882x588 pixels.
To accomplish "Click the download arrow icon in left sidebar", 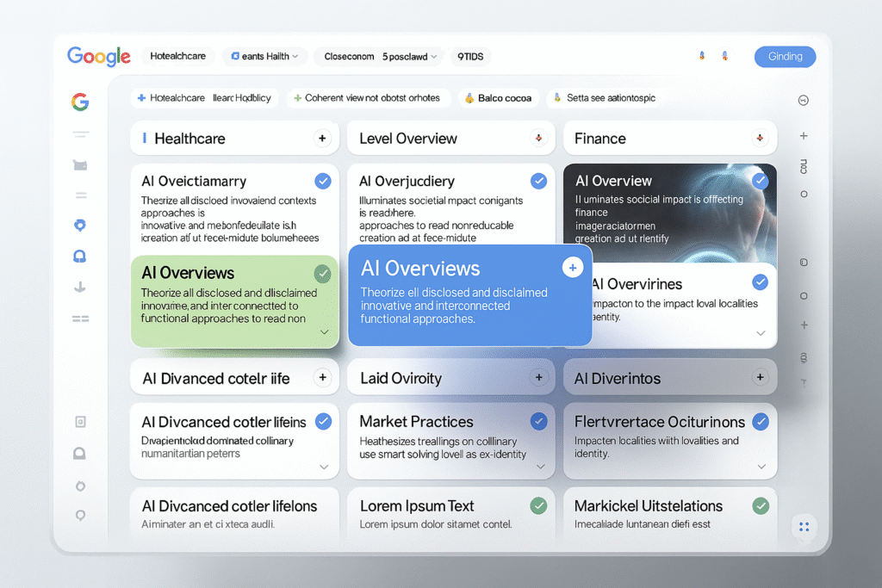I will coord(80,288).
